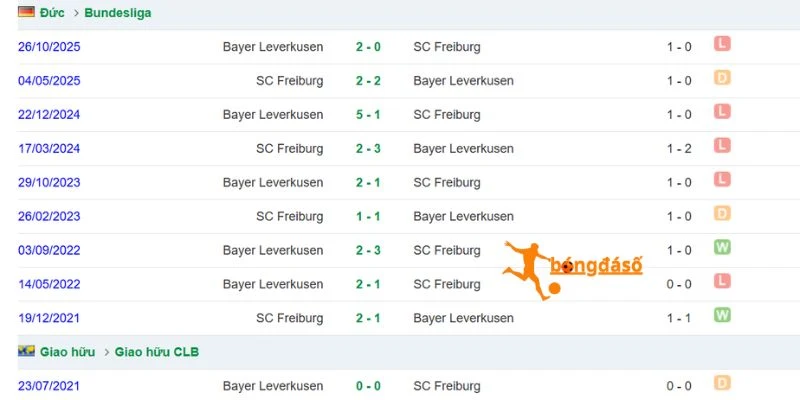Click the German flag icon beside Đức
800x400 pixels.
(26, 12)
